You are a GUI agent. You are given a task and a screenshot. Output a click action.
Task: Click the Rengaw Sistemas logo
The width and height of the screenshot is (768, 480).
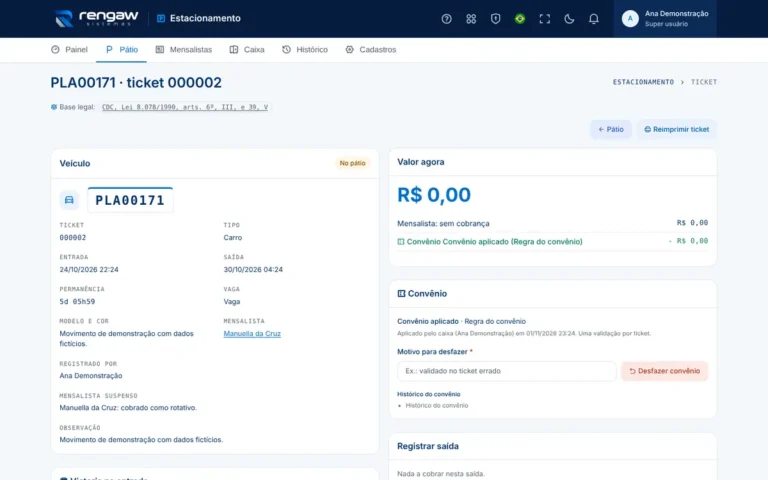pyautogui.click(x=96, y=18)
